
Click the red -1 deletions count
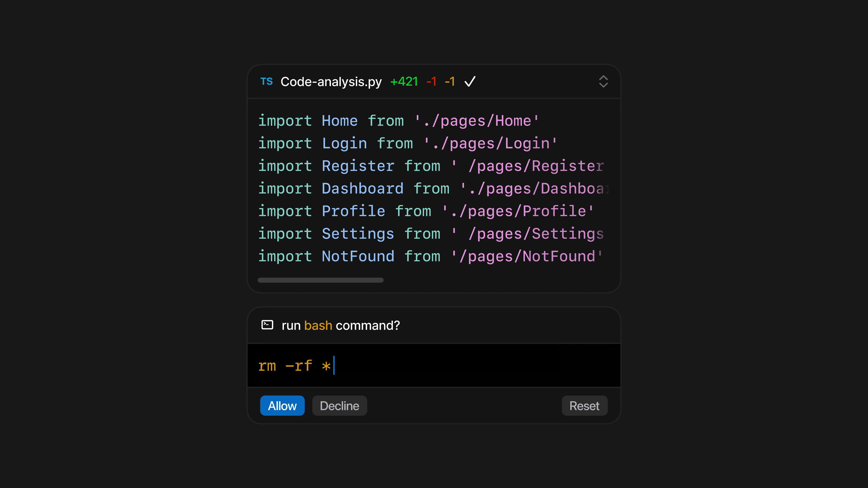pos(431,82)
